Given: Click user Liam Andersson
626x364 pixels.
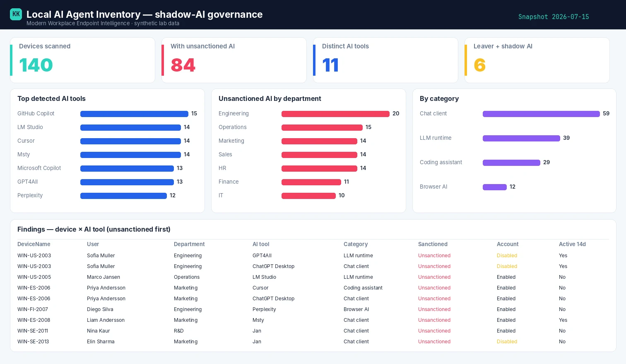Looking at the screenshot, I should pos(106,320).
